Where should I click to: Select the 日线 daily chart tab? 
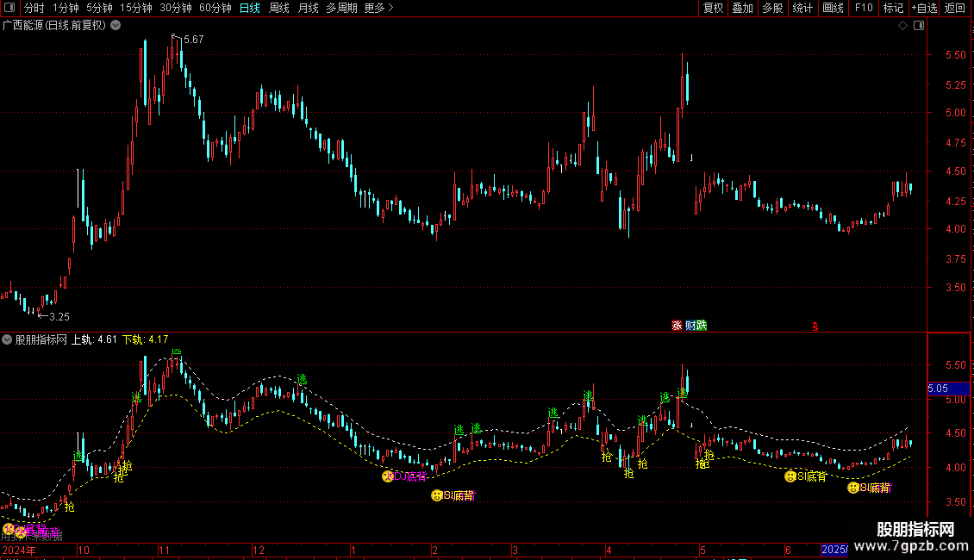[250, 8]
